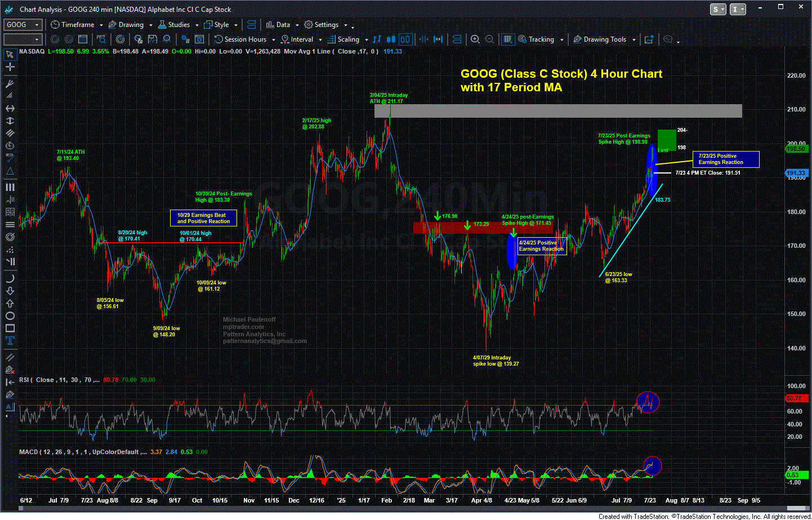The width and height of the screenshot is (812, 520).
Task: Select the horizontal lines levels tool
Action: click(x=10, y=224)
